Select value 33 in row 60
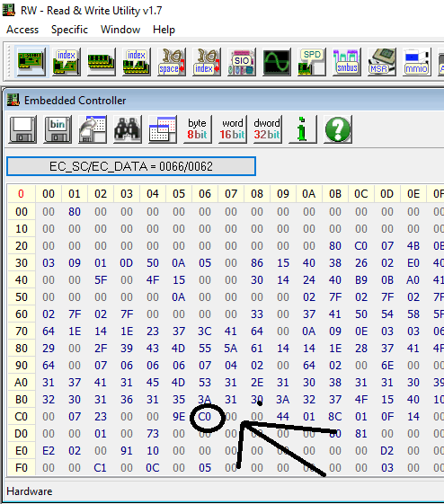The image size is (444, 504). tap(257, 314)
